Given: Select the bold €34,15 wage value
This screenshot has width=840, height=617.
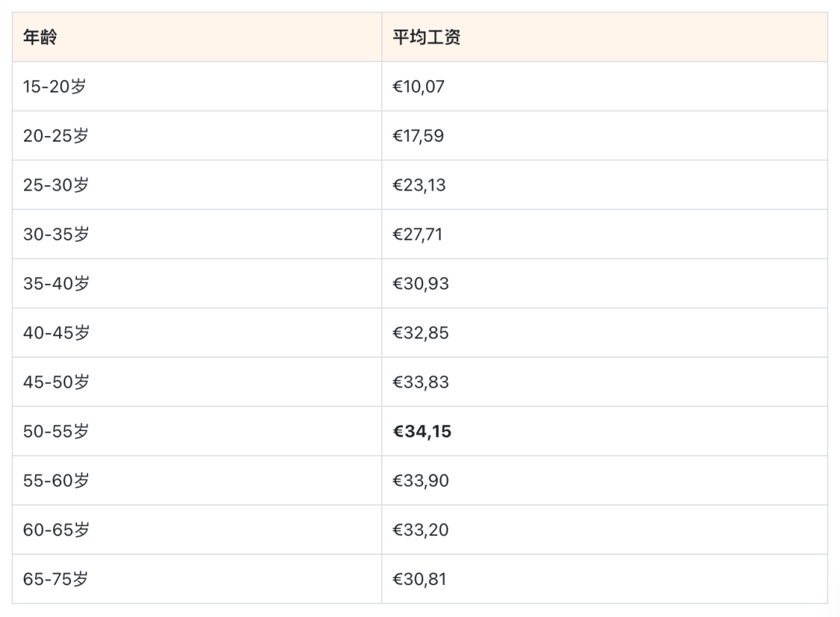Looking at the screenshot, I should click(422, 431).
